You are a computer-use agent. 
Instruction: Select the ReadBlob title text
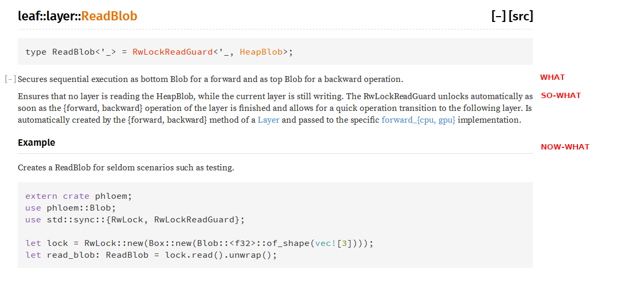click(x=109, y=16)
